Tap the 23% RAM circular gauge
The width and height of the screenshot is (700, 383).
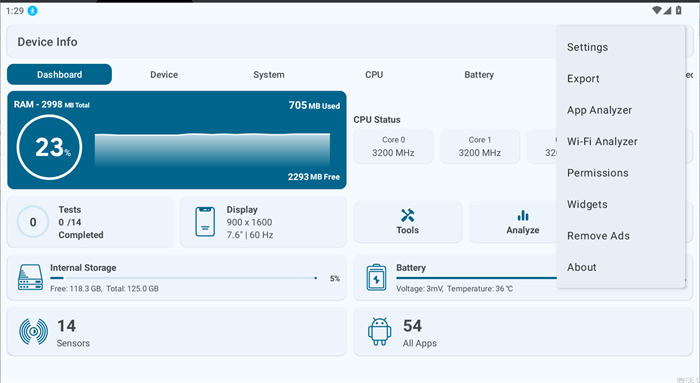click(x=49, y=147)
